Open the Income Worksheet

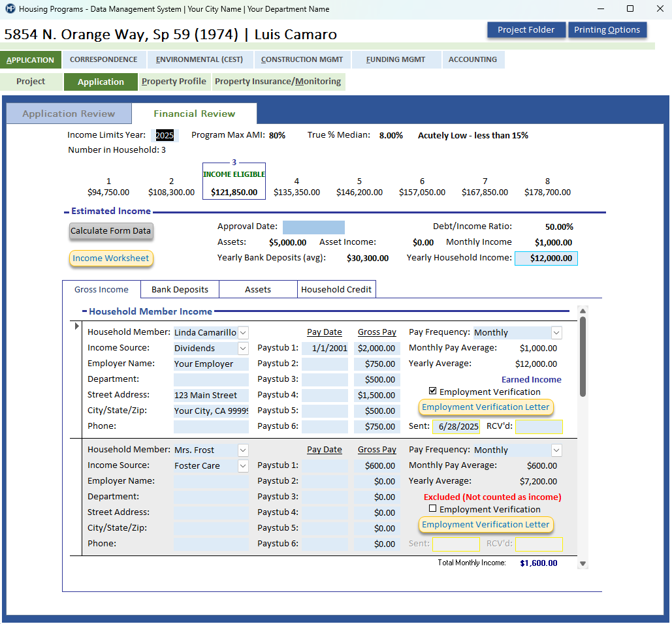pyautogui.click(x=110, y=258)
